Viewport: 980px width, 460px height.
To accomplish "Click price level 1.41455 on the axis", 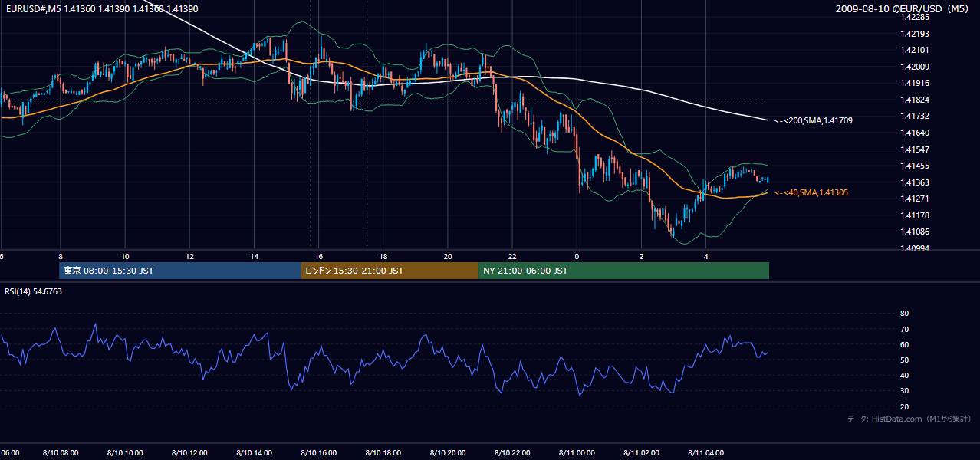I will [916, 166].
